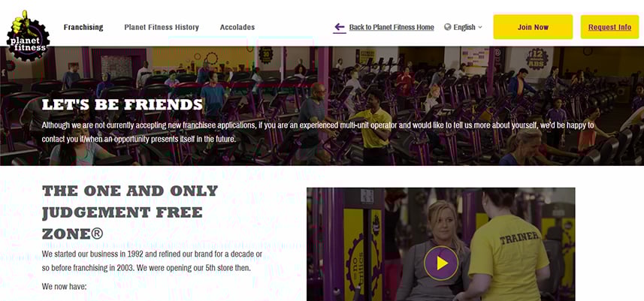Viewport: 644px width, 301px height.
Task: Click the yellow Join Now button
Action: [x=533, y=27]
